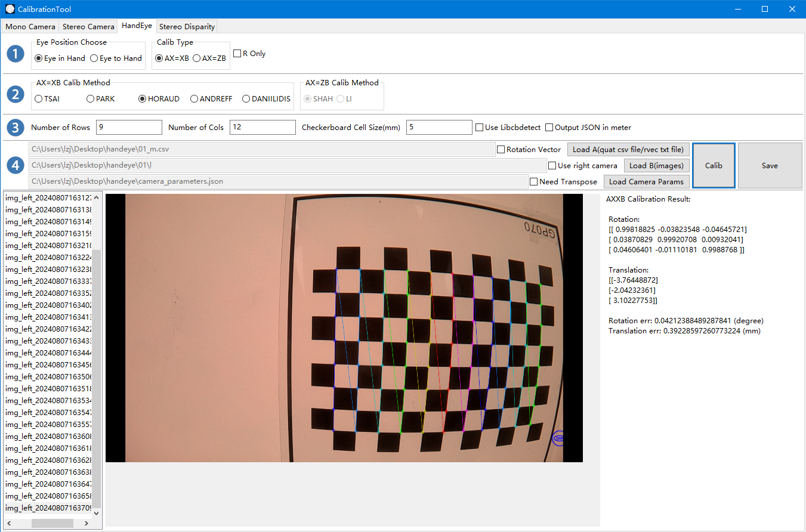
Task: Select PARK calibration method
Action: click(x=101, y=99)
